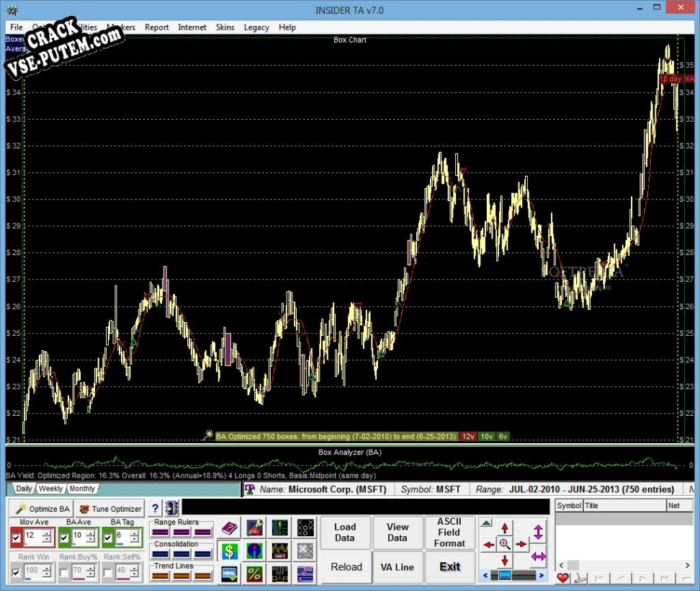Expand panel with small green up triangle

pos(486,523)
